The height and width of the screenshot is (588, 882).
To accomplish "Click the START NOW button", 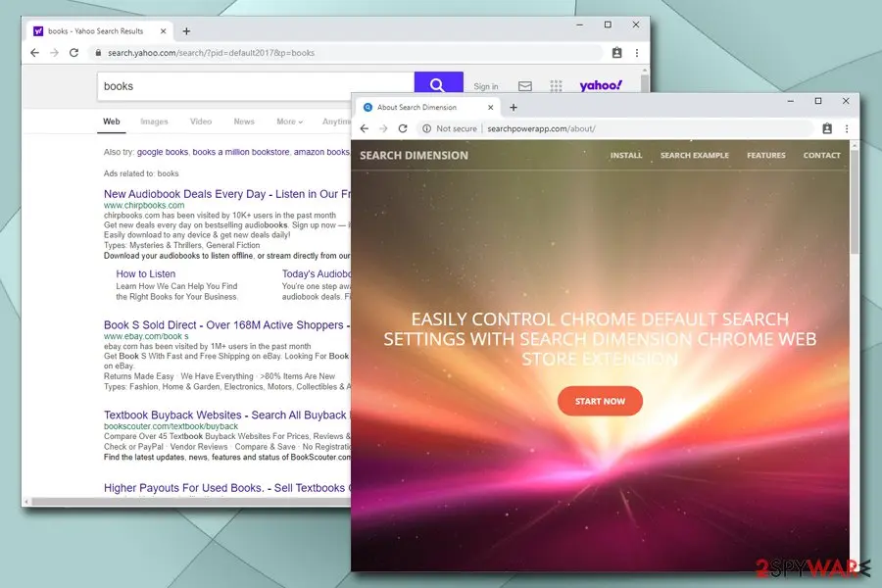I will point(600,401).
